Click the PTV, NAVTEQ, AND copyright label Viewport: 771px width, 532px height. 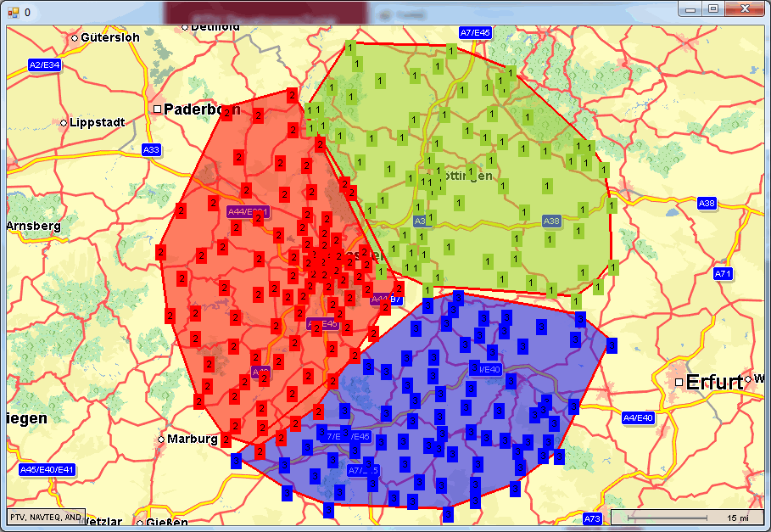click(x=46, y=517)
